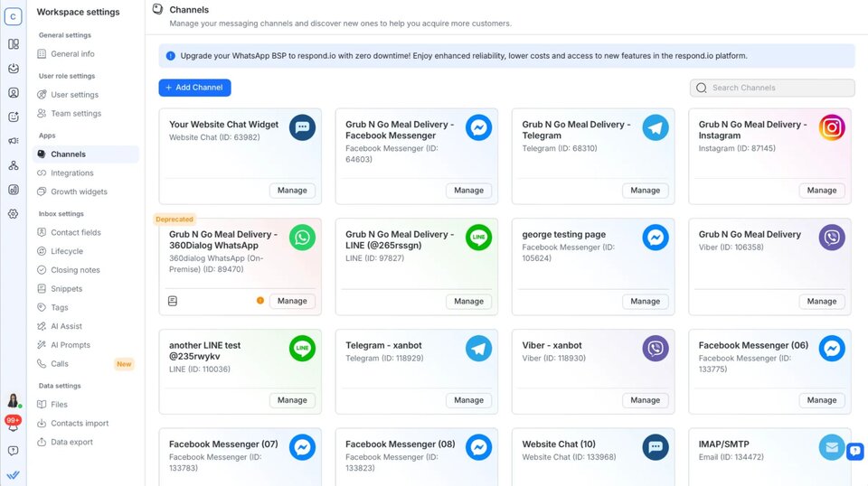The image size is (868, 486).
Task: Click the 360Dialog WhatsApp channel icon
Action: 302,238
